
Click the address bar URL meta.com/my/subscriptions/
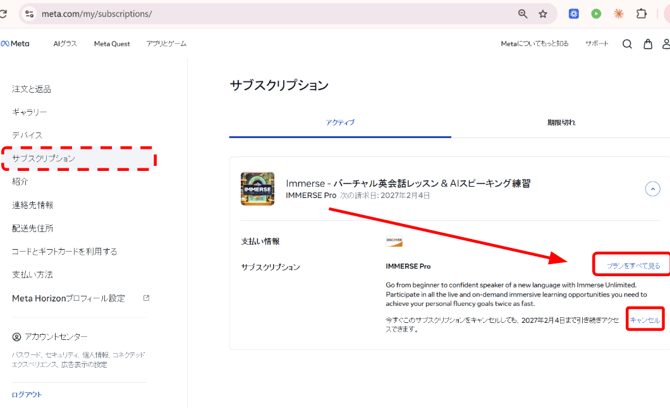(x=97, y=14)
